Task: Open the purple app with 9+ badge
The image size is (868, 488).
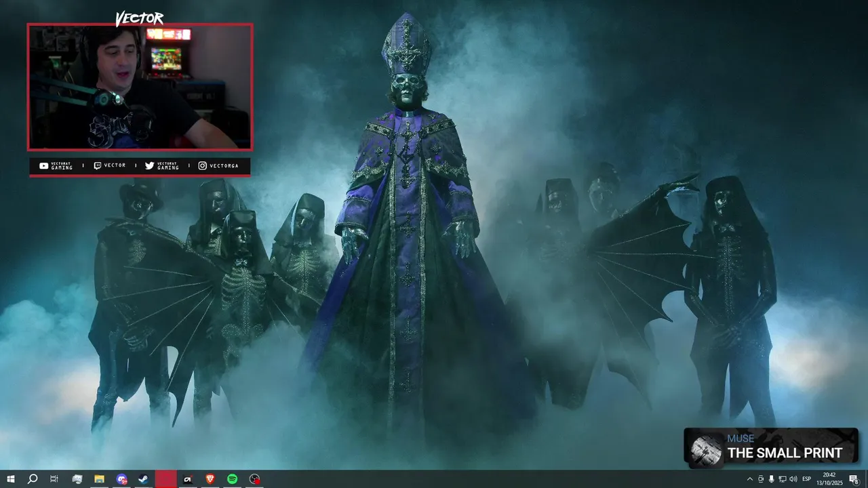Action: [121, 479]
